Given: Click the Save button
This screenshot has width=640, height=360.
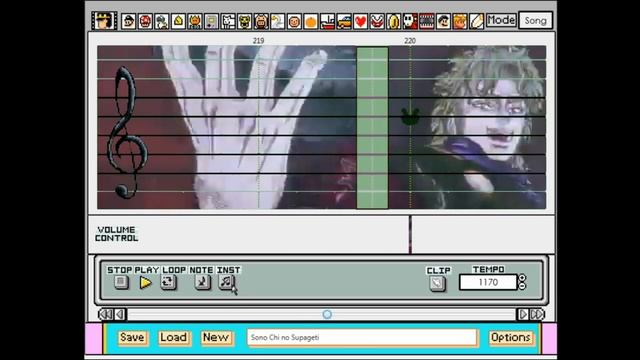Looking at the screenshot, I should point(132,337).
